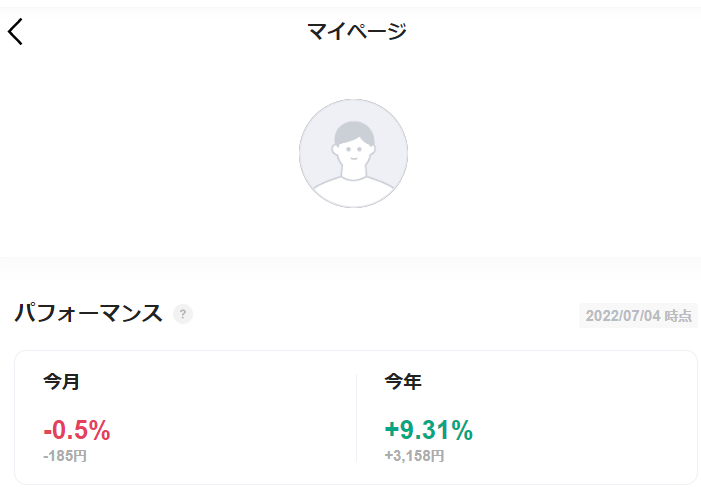The height and width of the screenshot is (495, 701).
Task: Open the -0.5% monthly return figure
Action: coord(77,430)
